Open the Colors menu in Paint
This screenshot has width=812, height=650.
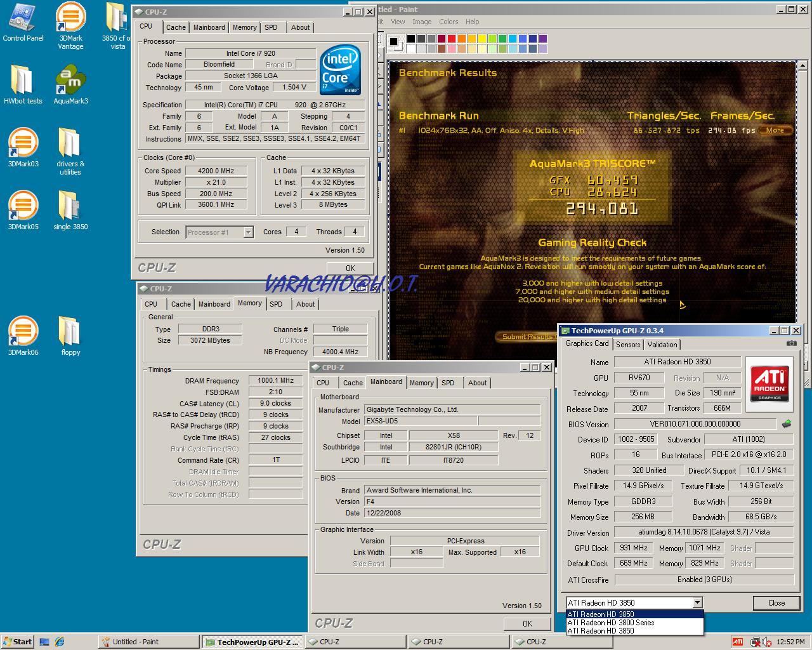[x=449, y=22]
